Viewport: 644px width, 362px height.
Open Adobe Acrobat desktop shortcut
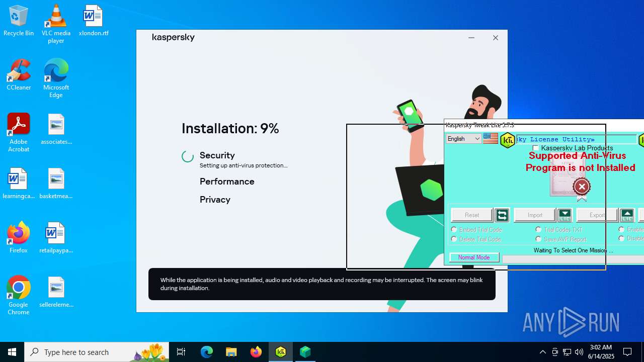tap(19, 132)
